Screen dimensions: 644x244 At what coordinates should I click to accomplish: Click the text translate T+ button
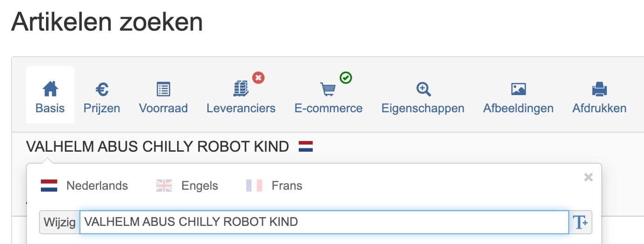(x=580, y=222)
